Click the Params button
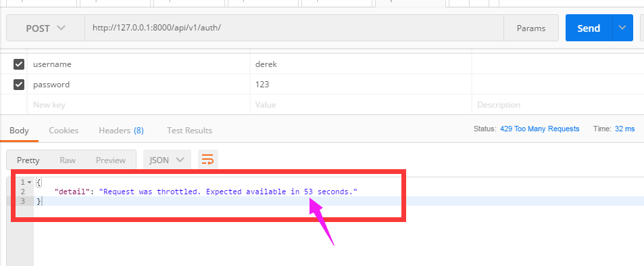This screenshot has width=644, height=266. coord(531,28)
